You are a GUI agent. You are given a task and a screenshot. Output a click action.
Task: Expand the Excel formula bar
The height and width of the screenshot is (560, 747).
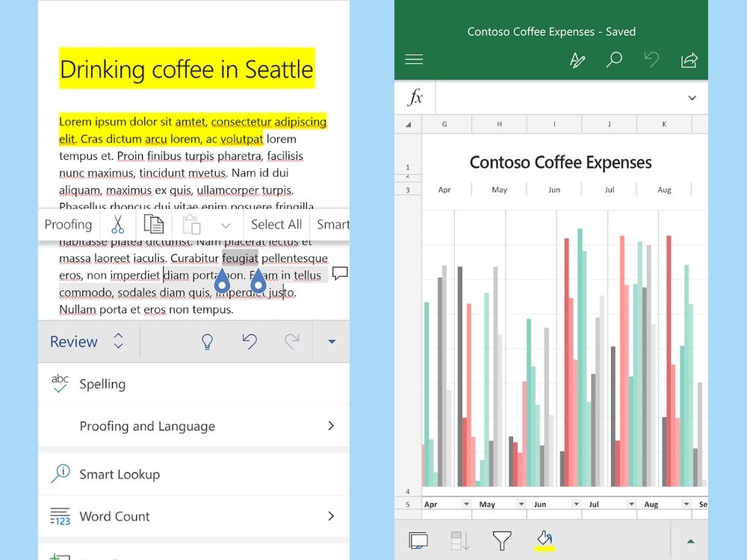[692, 98]
